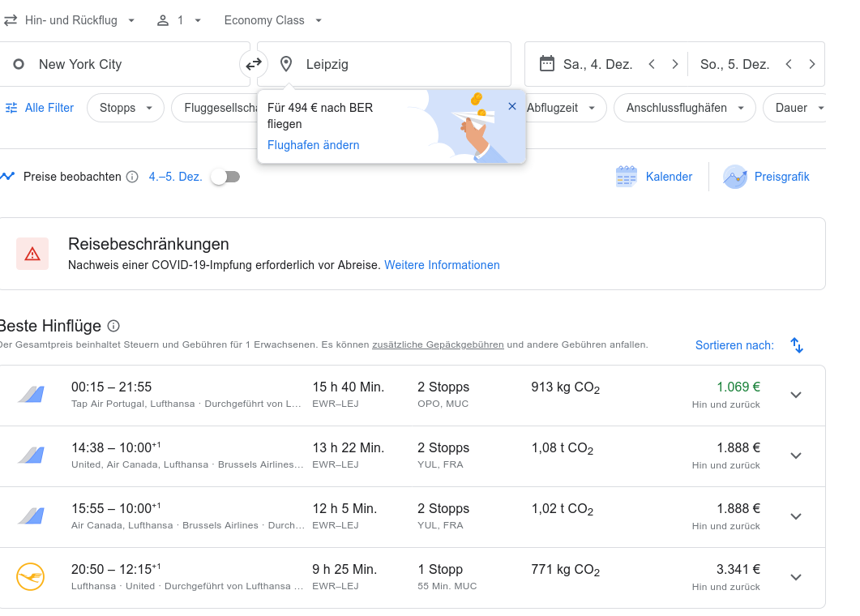Image resolution: width=860 pixels, height=616 pixels.
Task: Close the BER airport suggestion popup
Action: click(511, 106)
